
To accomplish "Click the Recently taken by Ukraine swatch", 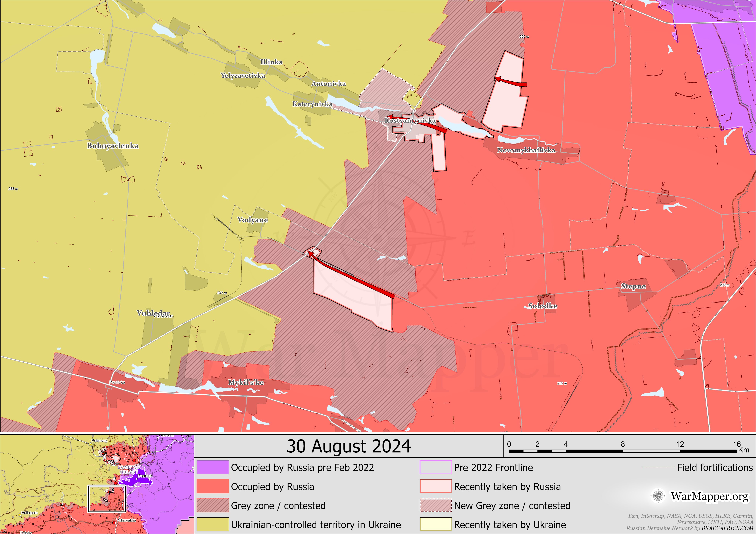I will pyautogui.click(x=435, y=524).
